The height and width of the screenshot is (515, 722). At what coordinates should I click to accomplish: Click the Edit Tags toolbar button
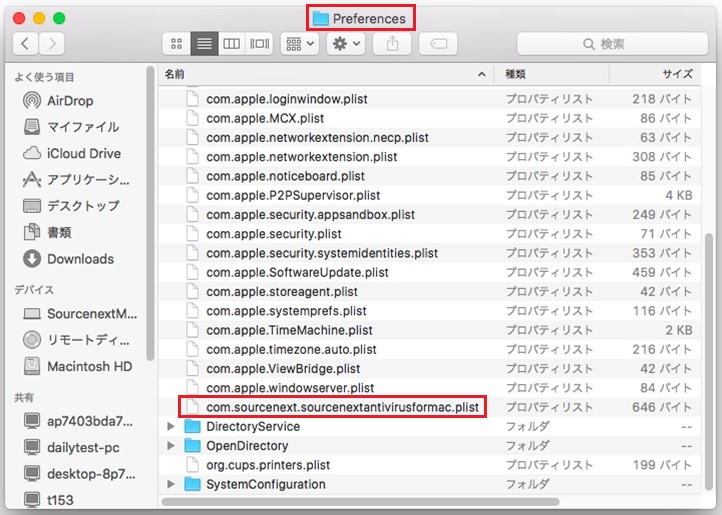click(438, 44)
